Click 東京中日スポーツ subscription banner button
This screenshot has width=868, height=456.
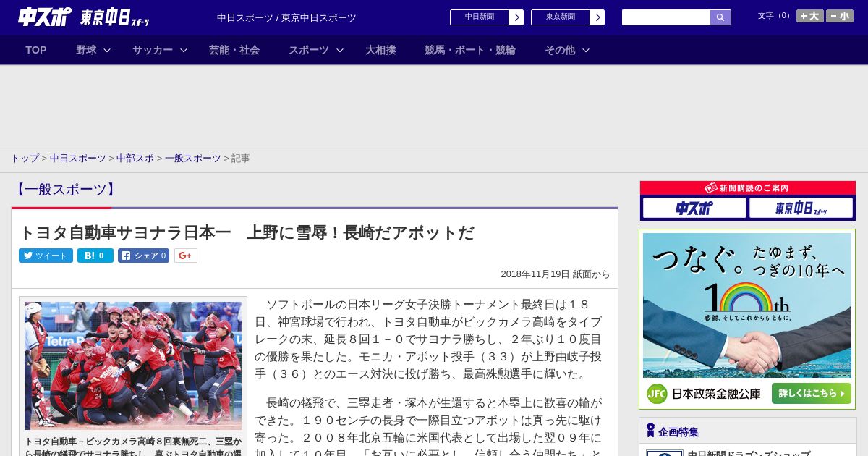801,208
